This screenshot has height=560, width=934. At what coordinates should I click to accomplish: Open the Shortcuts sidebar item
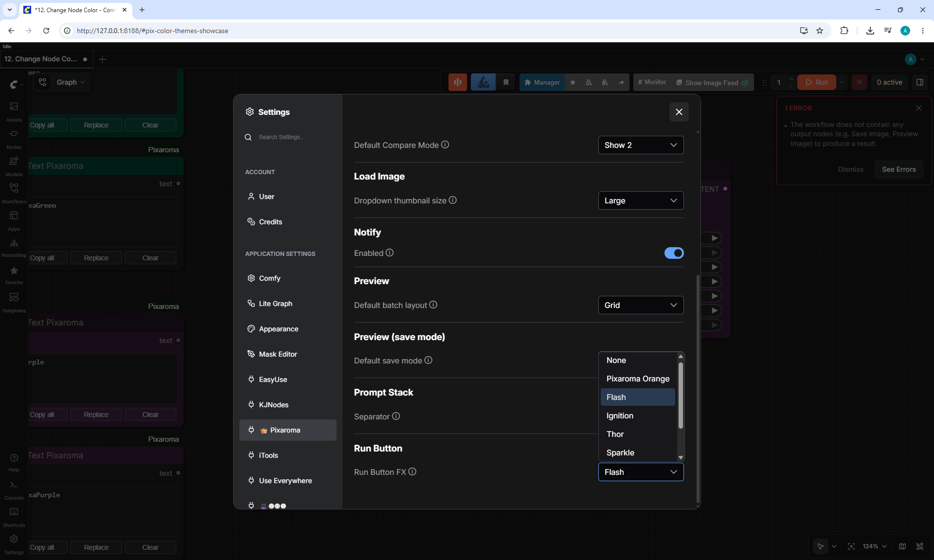point(14,517)
